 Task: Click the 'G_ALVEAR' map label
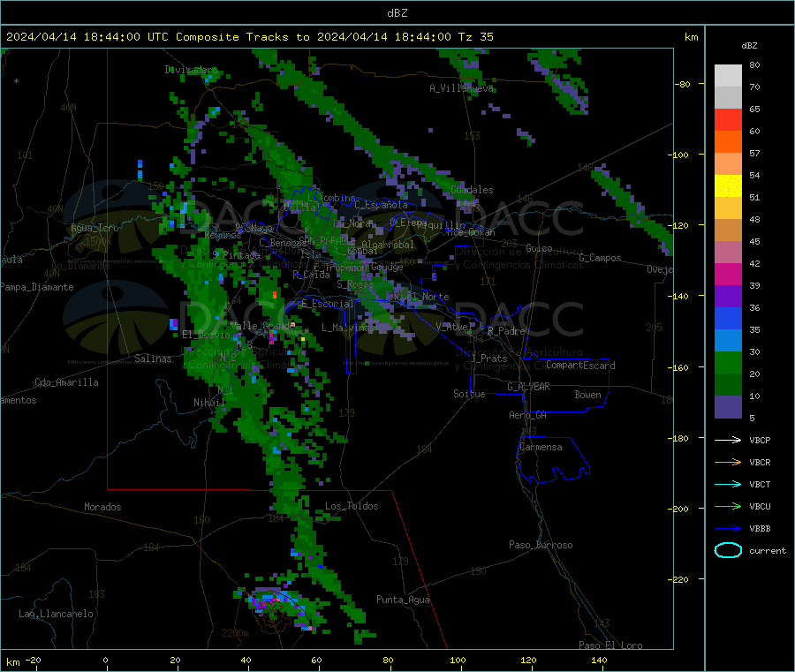(x=528, y=387)
